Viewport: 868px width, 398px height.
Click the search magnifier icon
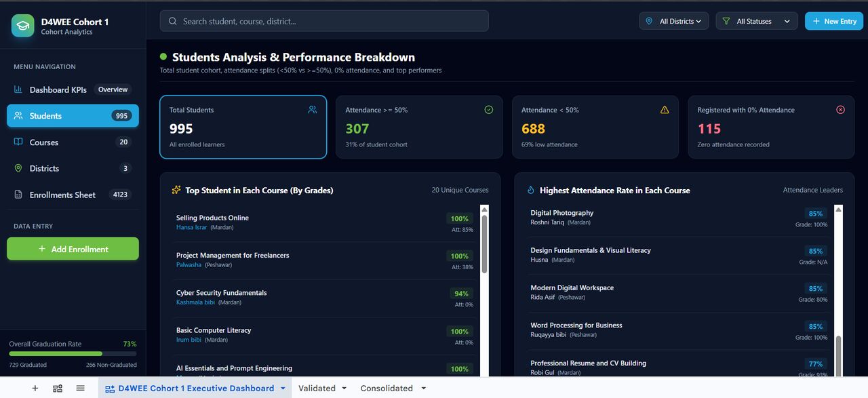click(x=173, y=21)
